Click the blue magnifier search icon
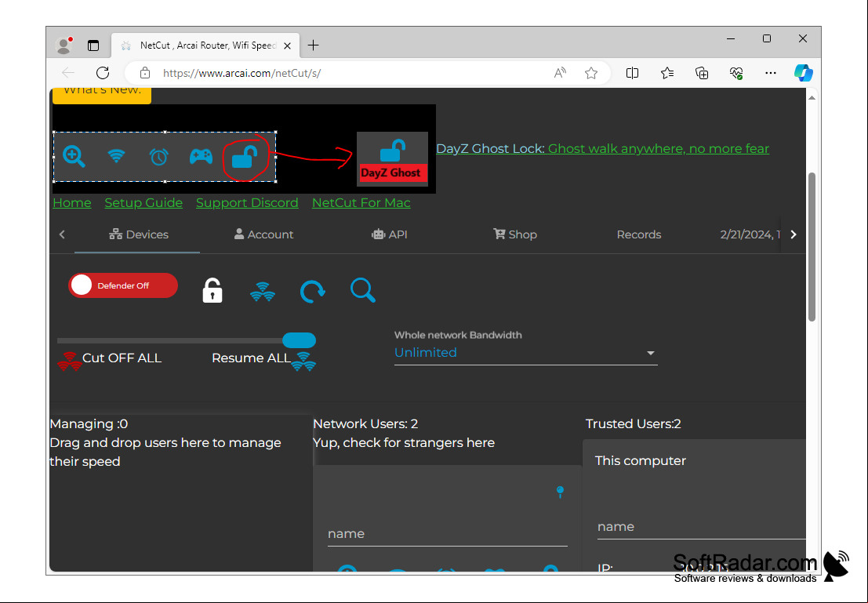The image size is (868, 603). coord(363,291)
